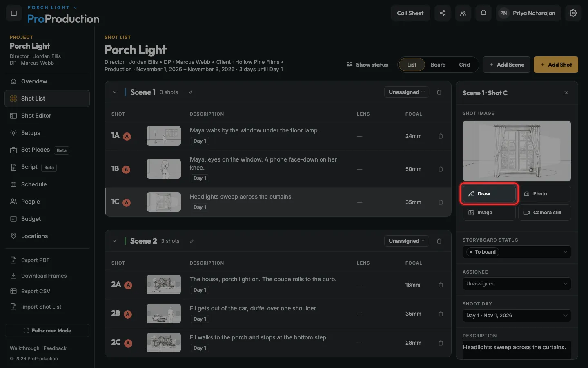588x368 pixels.
Task: Click the Add Scene button
Action: click(x=506, y=65)
